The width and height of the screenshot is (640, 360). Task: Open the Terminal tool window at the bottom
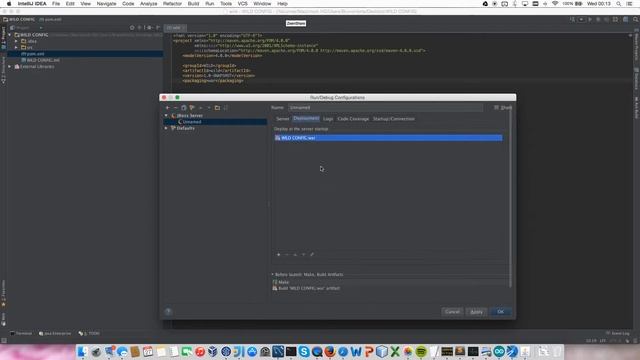click(21, 333)
